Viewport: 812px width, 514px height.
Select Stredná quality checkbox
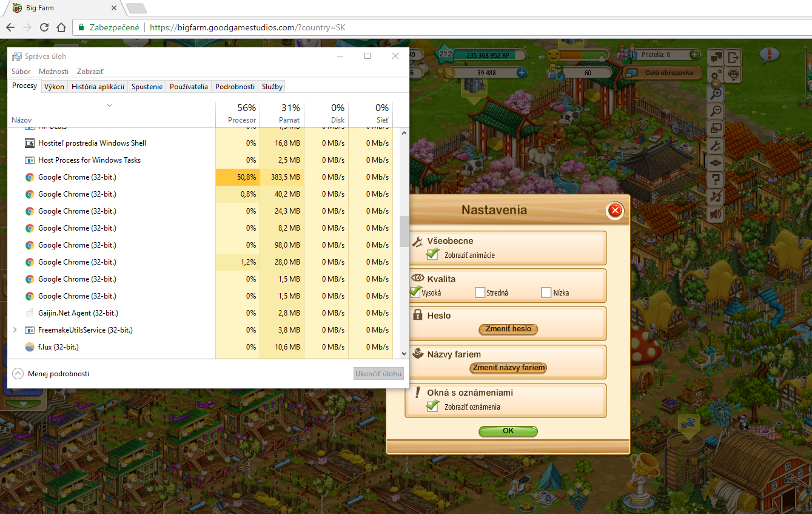click(x=480, y=293)
